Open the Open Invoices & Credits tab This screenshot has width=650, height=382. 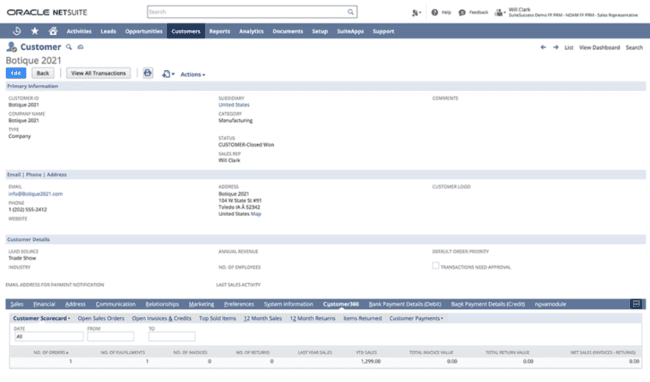(x=162, y=318)
